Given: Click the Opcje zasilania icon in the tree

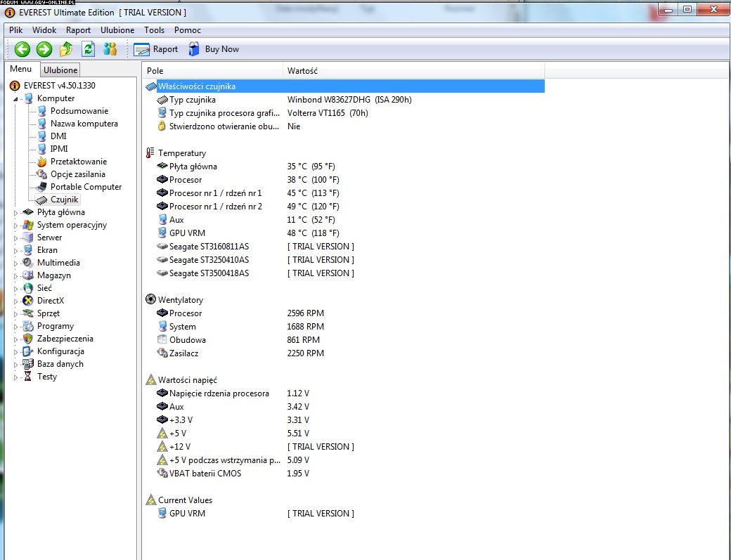Looking at the screenshot, I should [42, 174].
